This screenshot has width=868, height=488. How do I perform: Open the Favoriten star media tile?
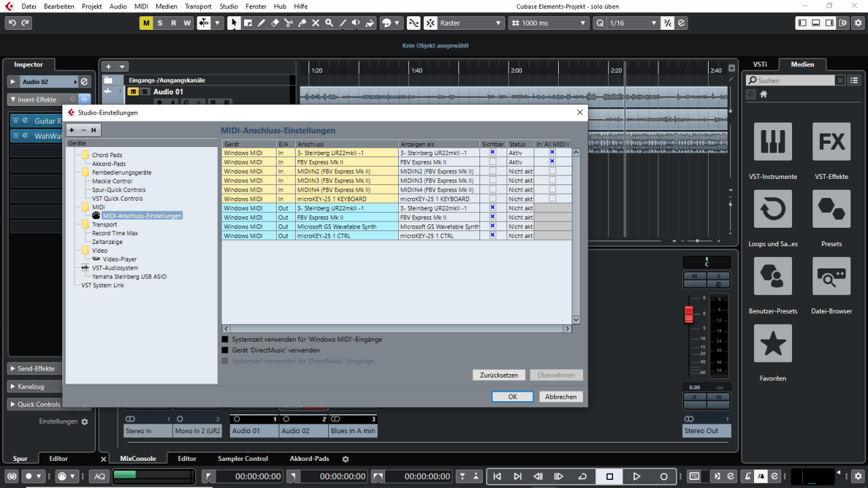pos(772,343)
